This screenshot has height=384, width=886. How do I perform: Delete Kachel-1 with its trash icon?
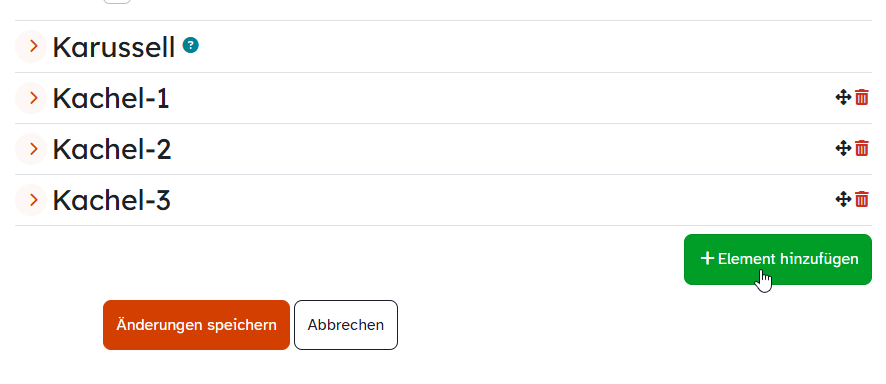coord(862,98)
